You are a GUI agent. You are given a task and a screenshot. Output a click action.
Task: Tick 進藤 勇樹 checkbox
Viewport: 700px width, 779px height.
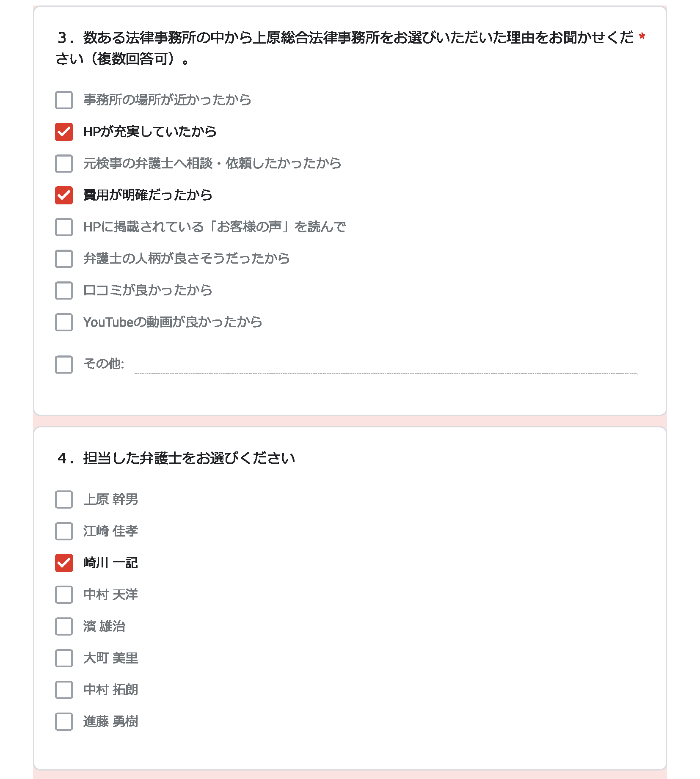tap(64, 722)
